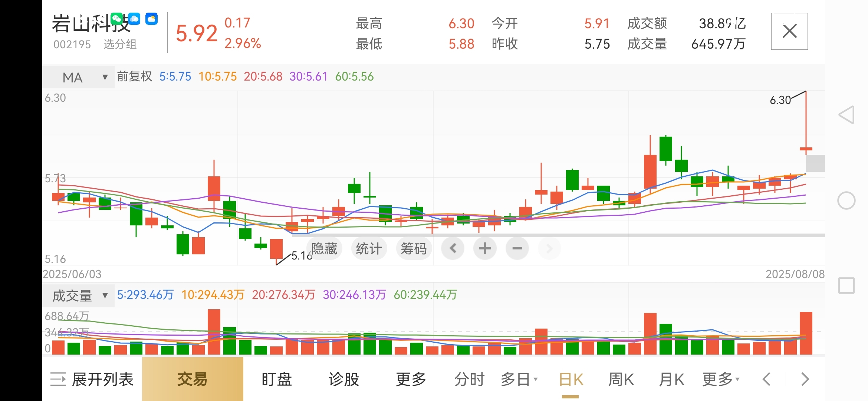Screen dimensions: 868x401
Task: Tap volume MA10 value 10:294.43万
Action: click(213, 295)
